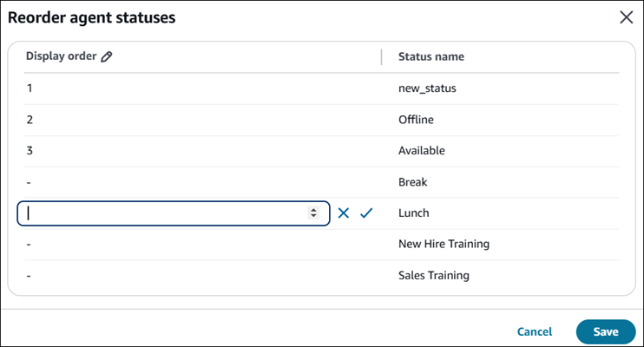Image resolution: width=644 pixels, height=347 pixels.
Task: Close the Reorder agent statuses dialog
Action: (x=625, y=16)
